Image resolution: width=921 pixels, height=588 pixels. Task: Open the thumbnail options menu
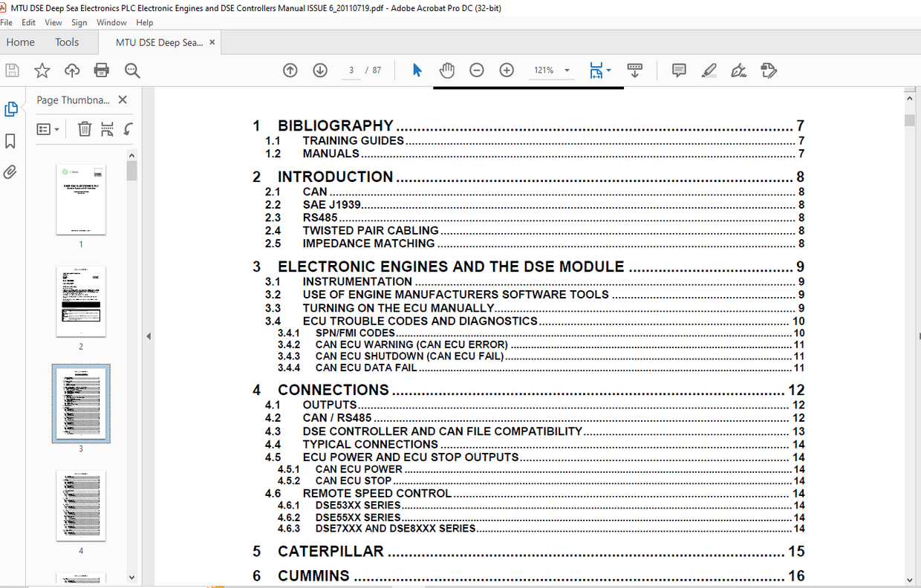click(x=48, y=129)
